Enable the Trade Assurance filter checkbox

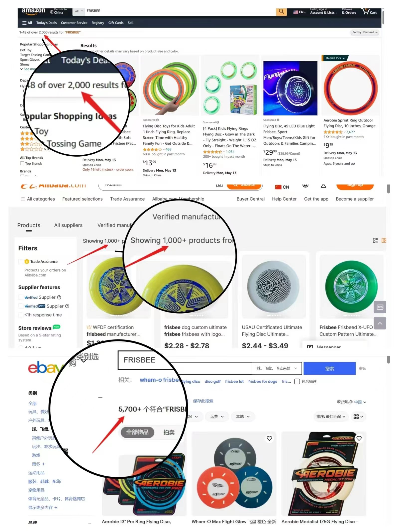coord(21,261)
